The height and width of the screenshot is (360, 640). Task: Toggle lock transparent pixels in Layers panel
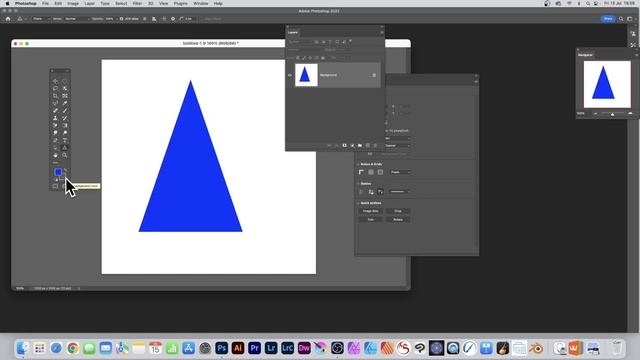pyautogui.click(x=298, y=58)
